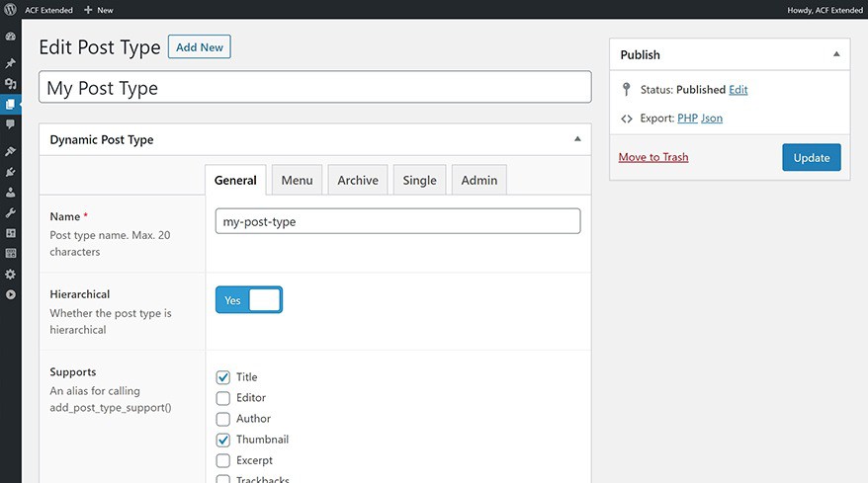The image size is (868, 483).
Task: Collapse the Dynamic Post Type panel
Action: click(577, 139)
